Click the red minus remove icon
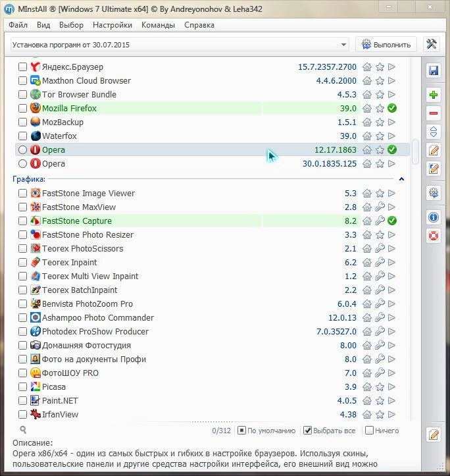The image size is (450, 476). [434, 113]
